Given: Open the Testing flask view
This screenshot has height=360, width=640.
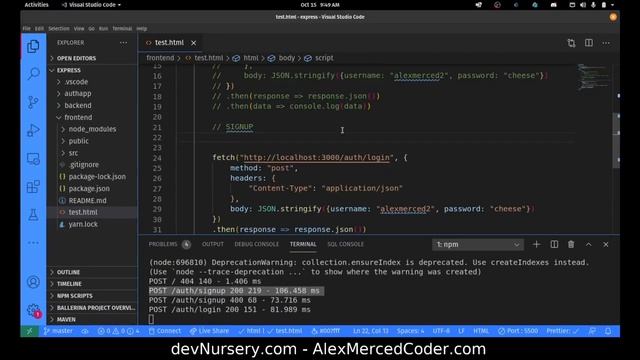Looking at the screenshot, I should (x=33, y=215).
